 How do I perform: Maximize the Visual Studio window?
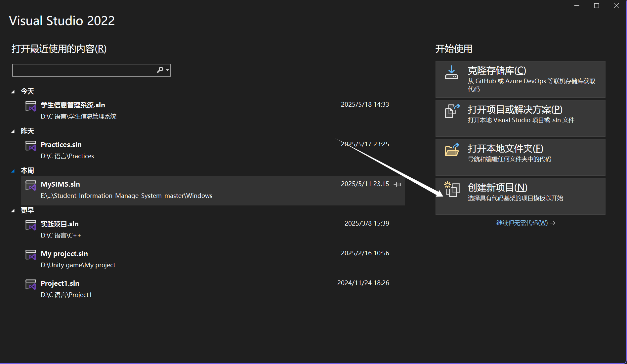(597, 6)
